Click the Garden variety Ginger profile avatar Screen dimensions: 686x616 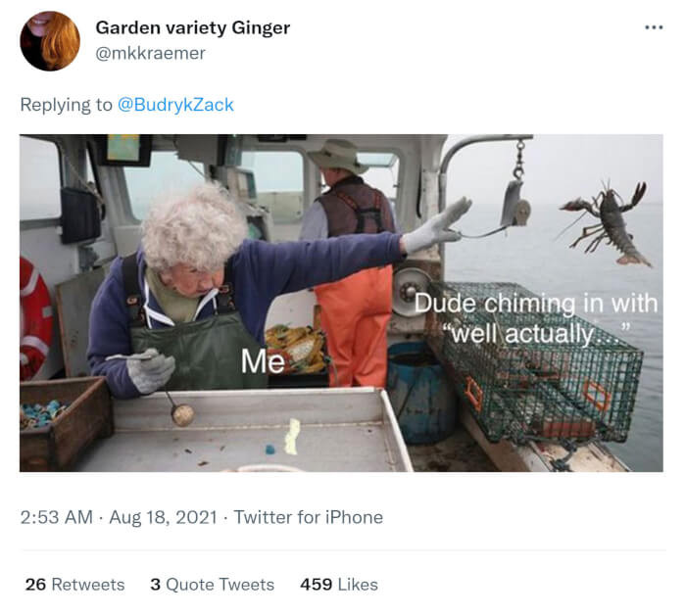click(50, 41)
